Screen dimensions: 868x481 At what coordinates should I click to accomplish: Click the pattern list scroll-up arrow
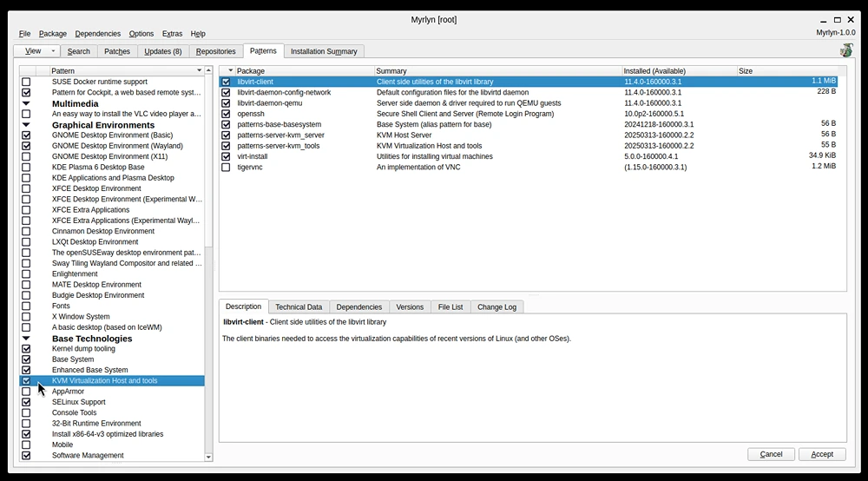click(208, 70)
